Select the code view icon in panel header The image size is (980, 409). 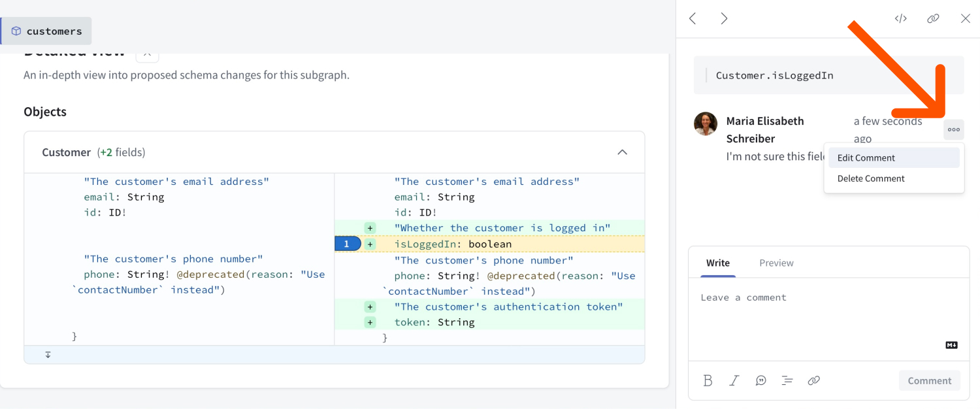click(x=900, y=18)
